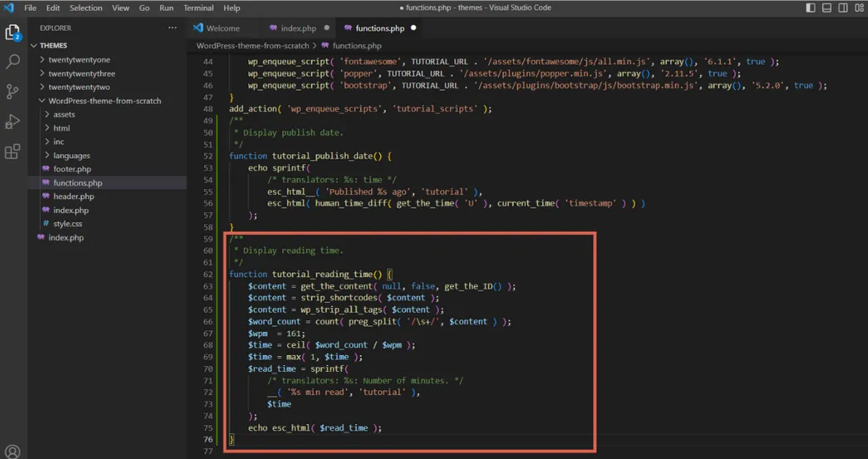This screenshot has width=868, height=459.
Task: Click the VS Code logo icon
Action: pos(9,7)
